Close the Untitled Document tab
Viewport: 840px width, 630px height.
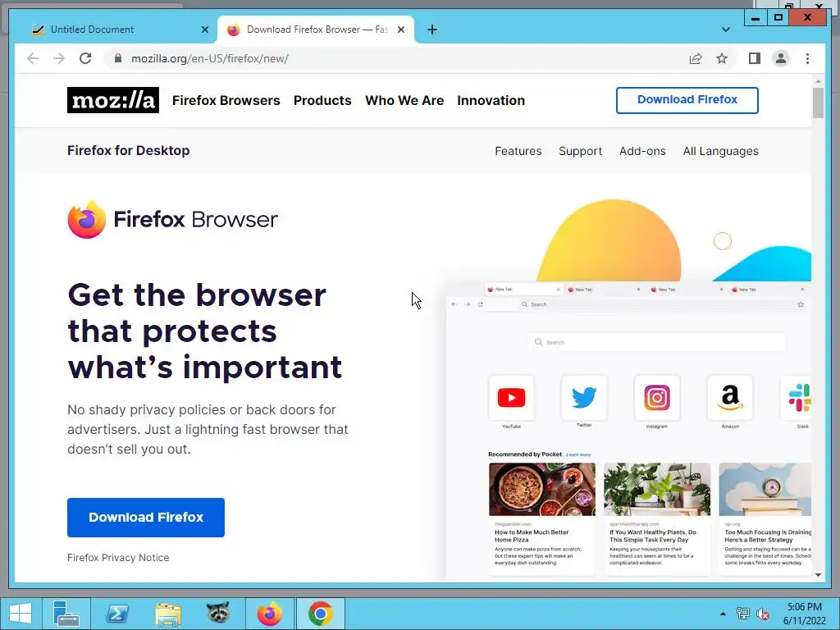click(x=204, y=30)
